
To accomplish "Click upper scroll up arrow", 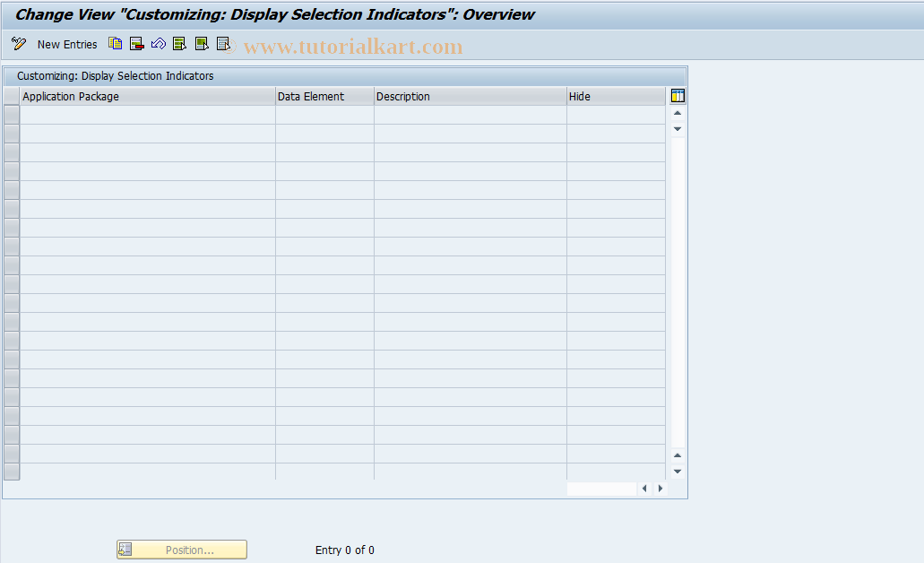I will [x=678, y=113].
